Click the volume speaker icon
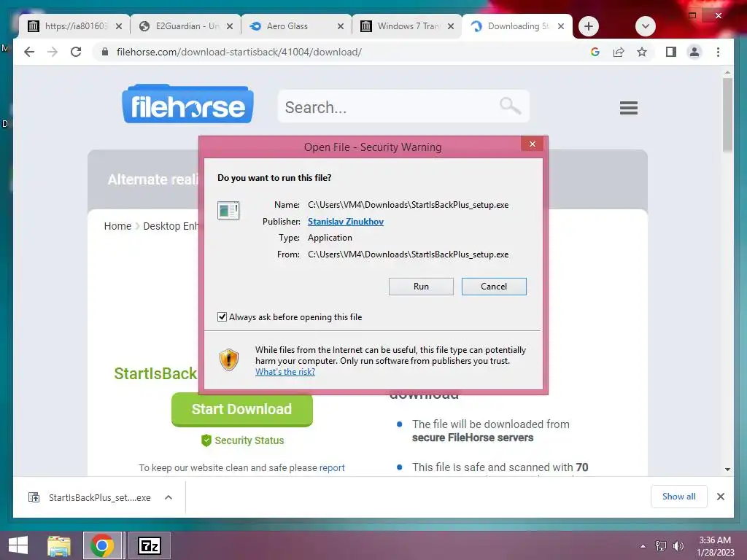Viewport: 747px width, 560px height. coord(678,546)
